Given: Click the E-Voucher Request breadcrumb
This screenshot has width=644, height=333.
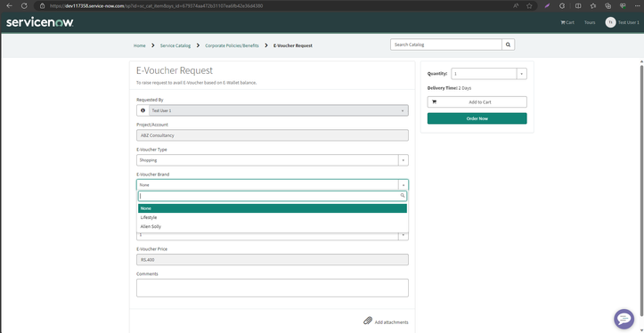Looking at the screenshot, I should coord(293,45).
